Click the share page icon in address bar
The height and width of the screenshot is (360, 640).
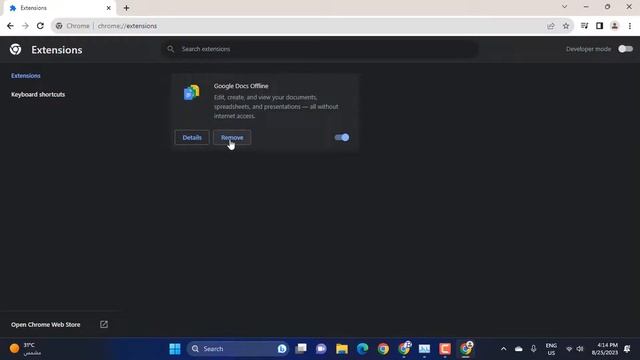(x=551, y=26)
